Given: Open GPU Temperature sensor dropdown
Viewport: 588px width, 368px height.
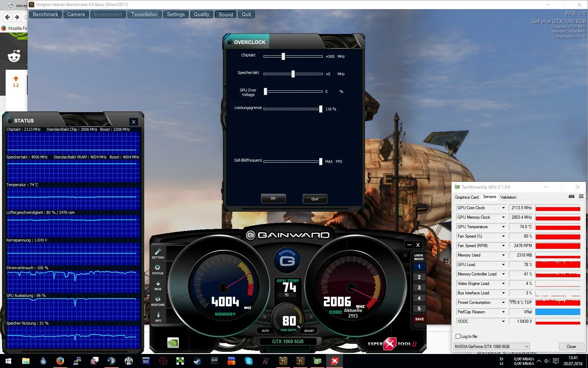Looking at the screenshot, I should [503, 227].
